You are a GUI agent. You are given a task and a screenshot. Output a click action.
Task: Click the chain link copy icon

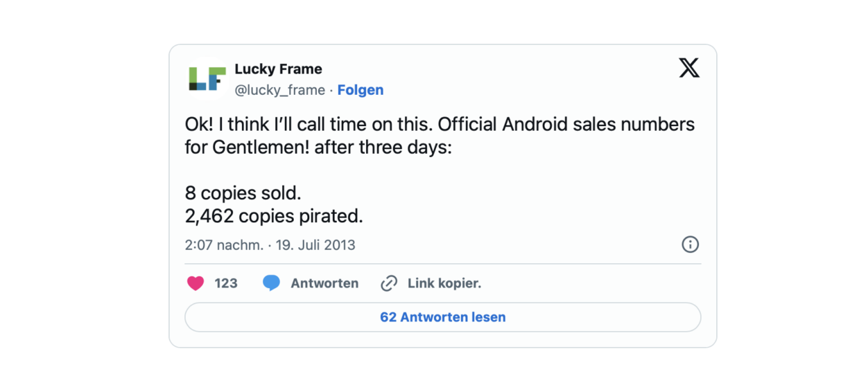tap(389, 283)
